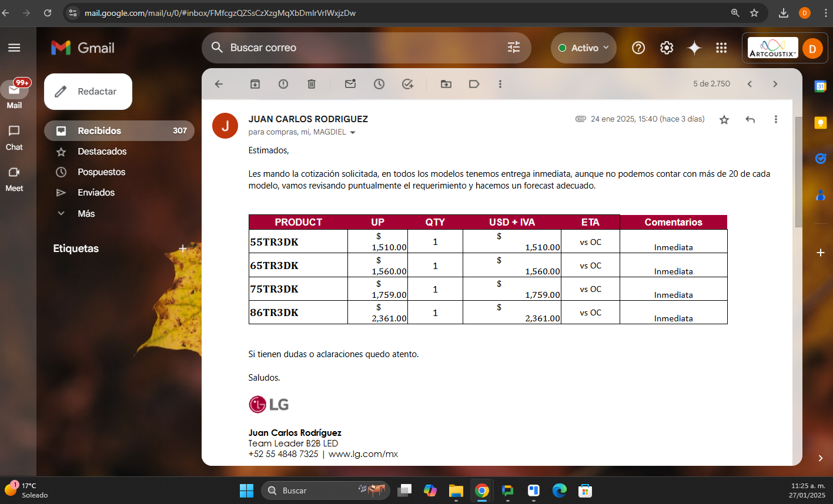833x504 pixels.
Task: Create new label with plus beside Etiquetas
Action: [x=183, y=248]
